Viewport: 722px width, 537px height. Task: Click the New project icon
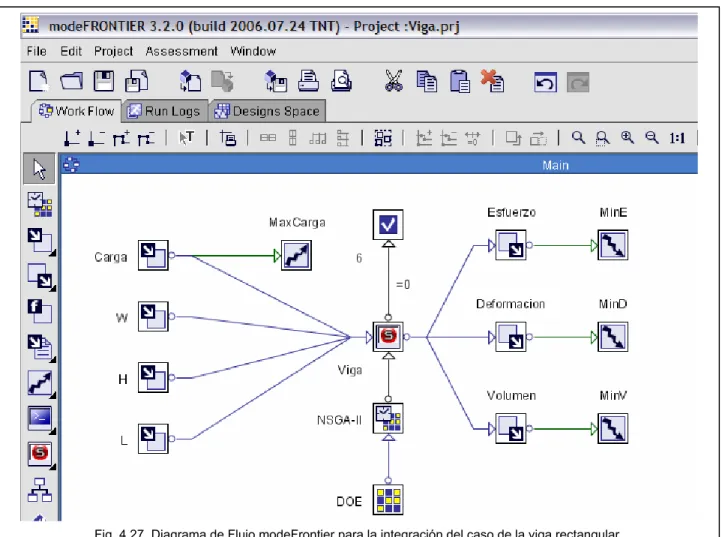[x=39, y=82]
